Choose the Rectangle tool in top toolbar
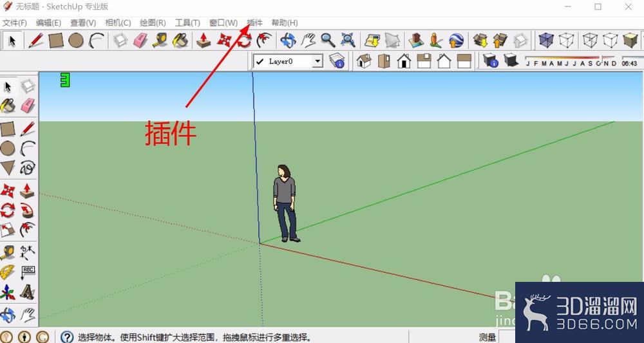Viewport: 644px width, 343px height. point(56,40)
